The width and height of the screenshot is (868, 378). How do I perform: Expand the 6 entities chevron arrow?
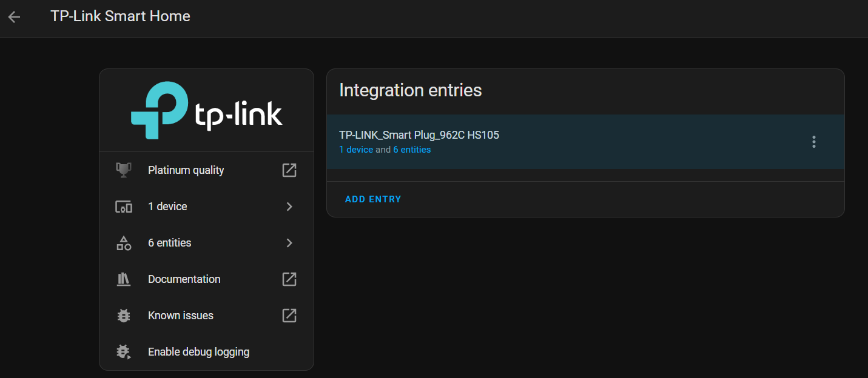point(289,243)
